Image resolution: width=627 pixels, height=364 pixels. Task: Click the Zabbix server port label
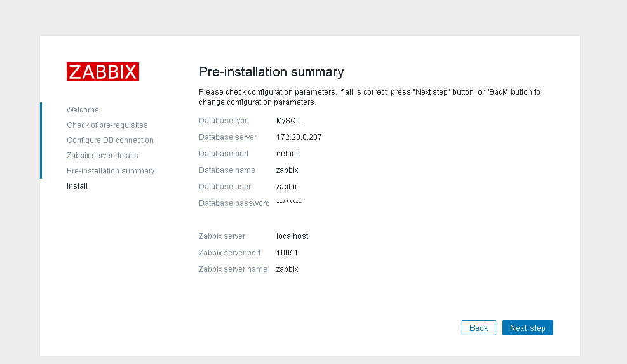click(x=229, y=252)
